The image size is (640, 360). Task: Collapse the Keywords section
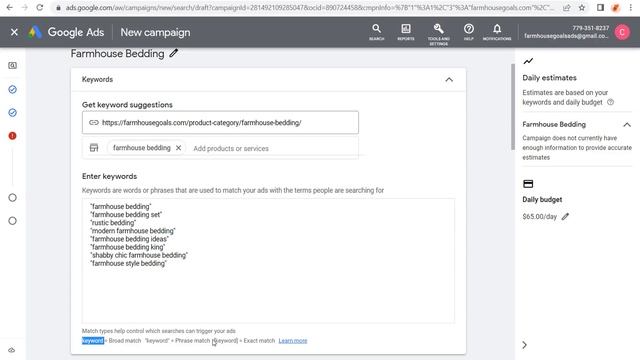pos(449,80)
